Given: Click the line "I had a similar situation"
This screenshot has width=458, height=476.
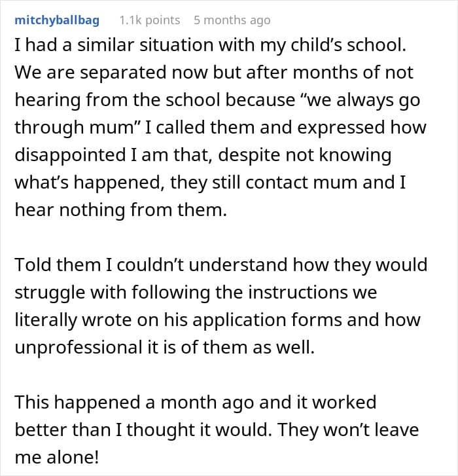Looking at the screenshot, I should point(210,46).
